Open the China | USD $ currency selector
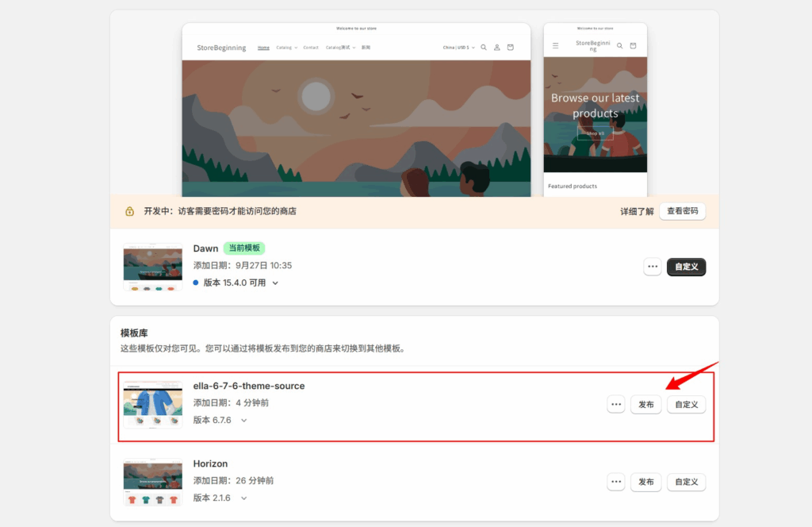This screenshot has height=527, width=812. tap(458, 48)
